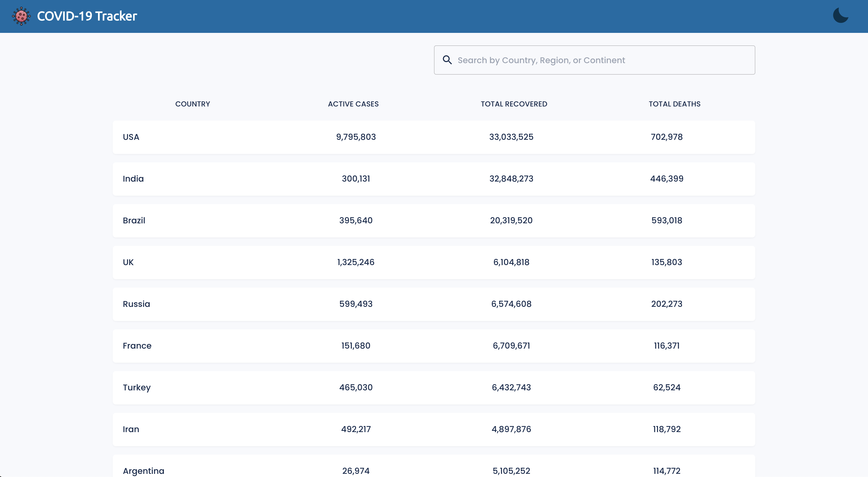Click the Iran country row
This screenshot has width=868, height=477.
434,430
